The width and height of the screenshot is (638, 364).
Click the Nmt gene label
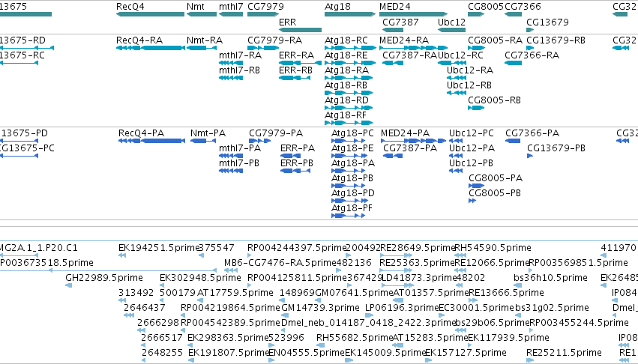tap(196, 7)
